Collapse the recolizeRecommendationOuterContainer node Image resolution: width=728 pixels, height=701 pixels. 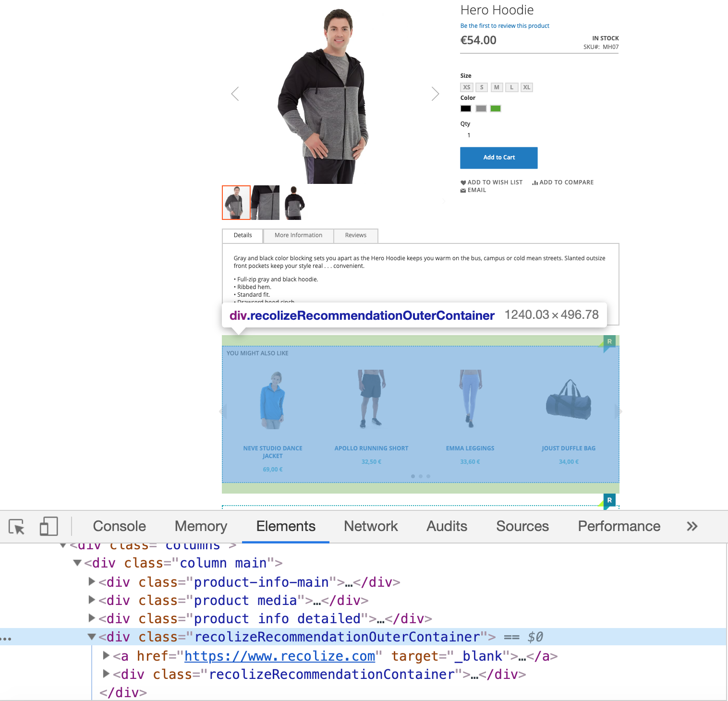point(92,637)
